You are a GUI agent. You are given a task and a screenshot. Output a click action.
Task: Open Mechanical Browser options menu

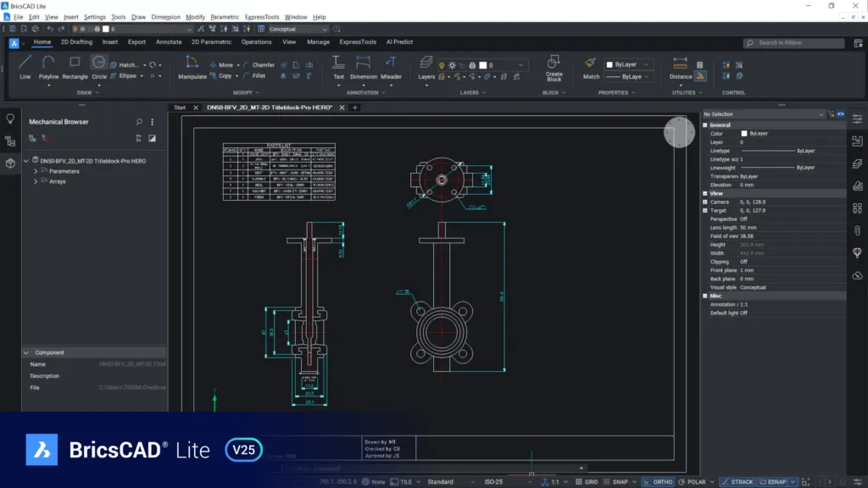(153, 122)
